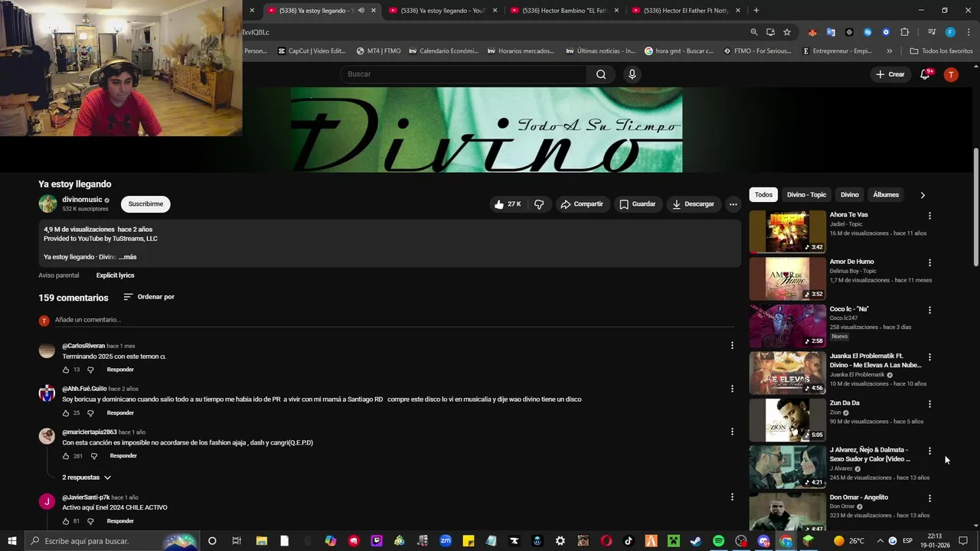This screenshot has height=551, width=980.
Task: Click the Crear button in YouTube header
Action: [x=890, y=74]
